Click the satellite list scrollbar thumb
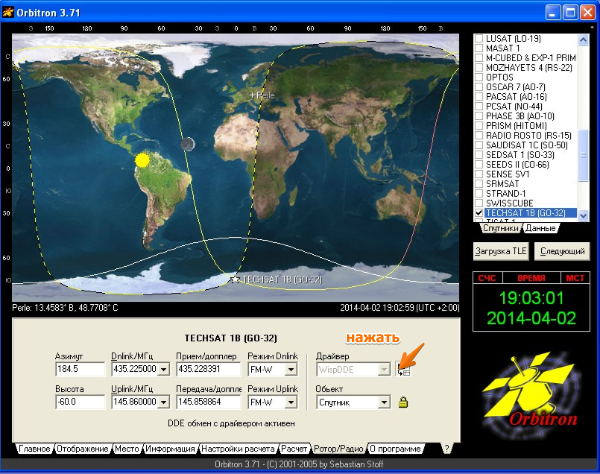The width and height of the screenshot is (600, 474). point(583,155)
